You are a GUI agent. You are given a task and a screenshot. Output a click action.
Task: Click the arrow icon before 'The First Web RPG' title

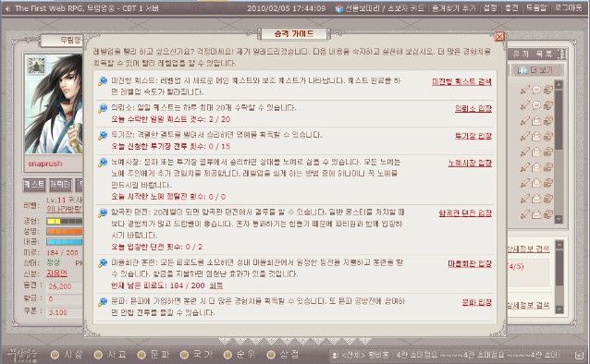click(x=8, y=8)
